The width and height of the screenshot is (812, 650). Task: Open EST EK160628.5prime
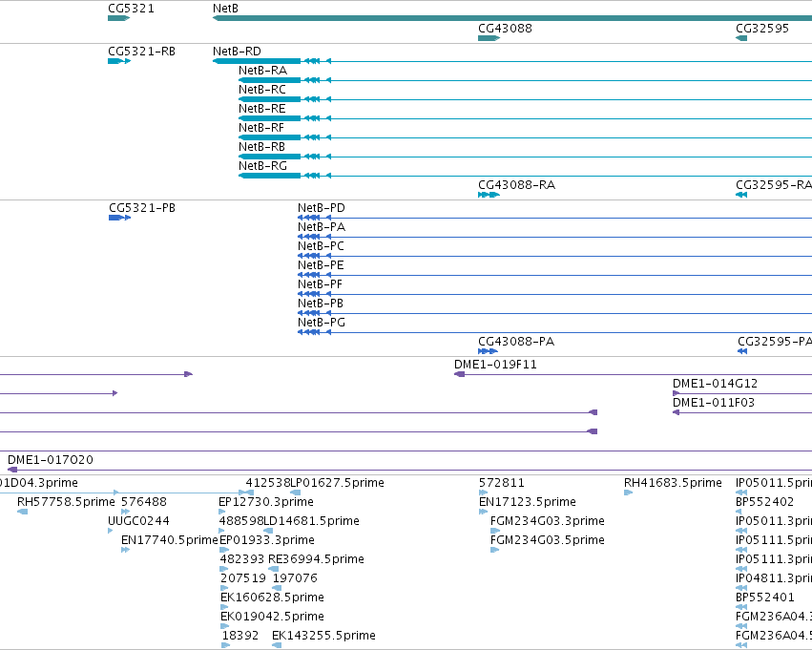tap(272, 598)
